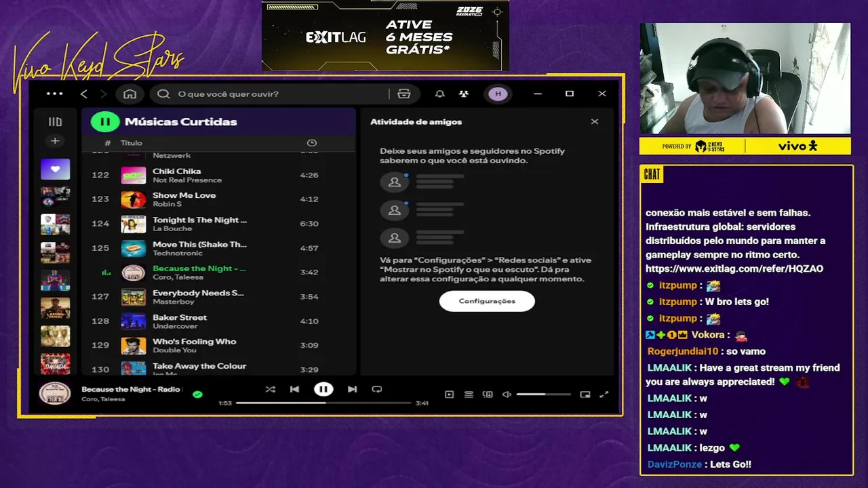Seek in the song progress bar
Screen dimensions: 868x488
[x=323, y=403]
